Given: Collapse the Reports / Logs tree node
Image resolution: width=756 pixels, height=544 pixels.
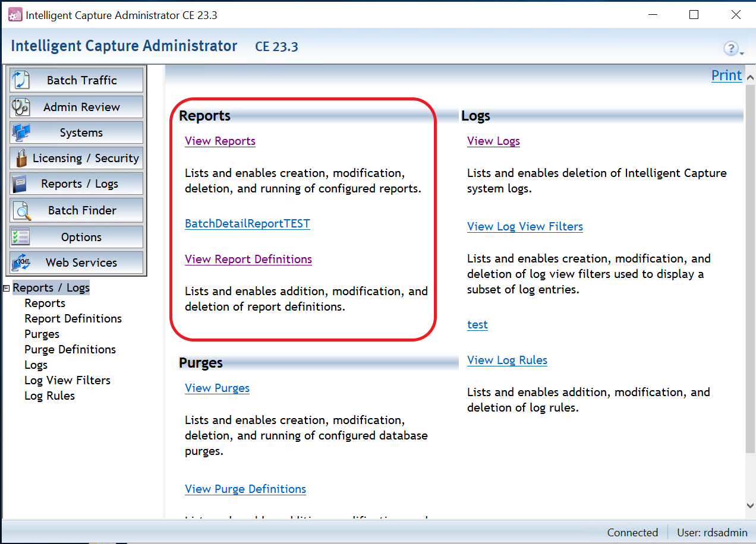Looking at the screenshot, I should 7,288.
